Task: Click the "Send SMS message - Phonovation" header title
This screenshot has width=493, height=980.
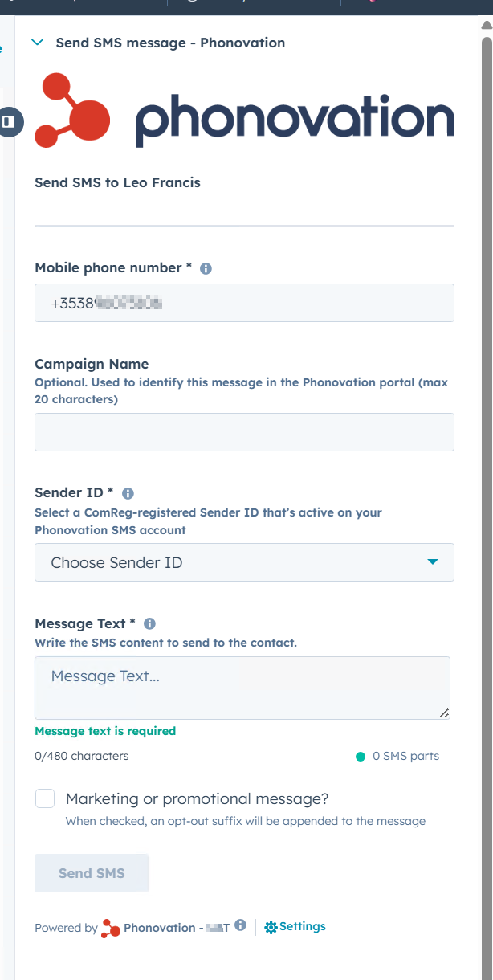Action: pos(170,43)
